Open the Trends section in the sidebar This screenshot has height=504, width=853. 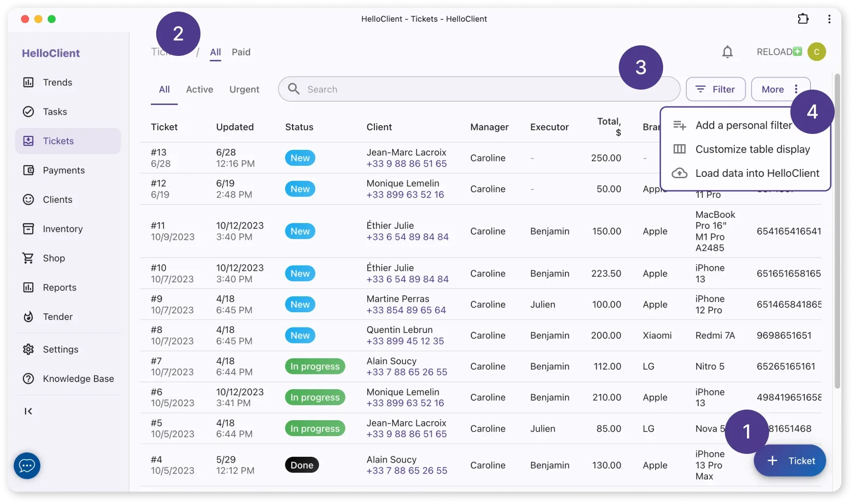[57, 82]
